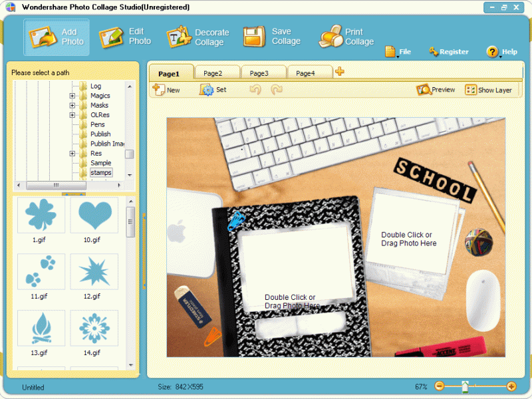Select the campfire stamp 13.gif
This screenshot has width=532, height=399.
[x=41, y=328]
